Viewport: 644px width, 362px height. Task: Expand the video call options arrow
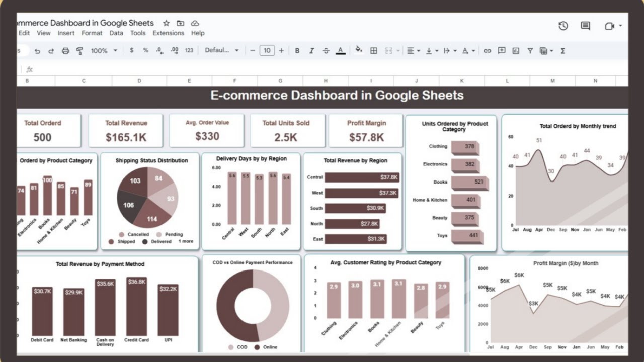620,26
